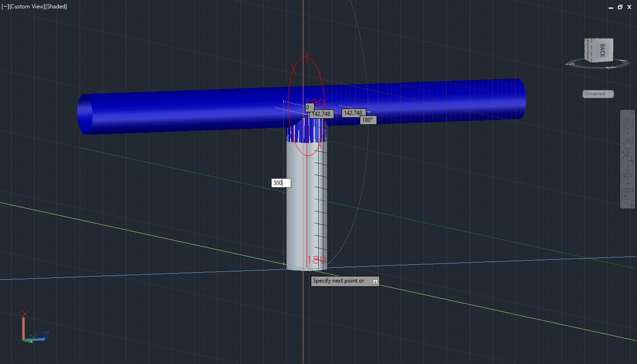Expand the Specify next point options arrow
Image resolution: width=637 pixels, height=364 pixels.
pos(375,282)
